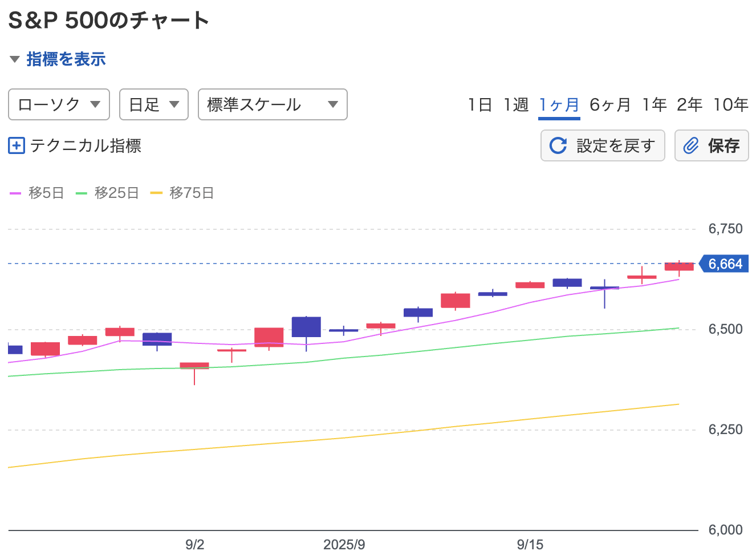The height and width of the screenshot is (559, 756).
Task: Toggle the 移75日 moving average legend
Action: point(191,193)
